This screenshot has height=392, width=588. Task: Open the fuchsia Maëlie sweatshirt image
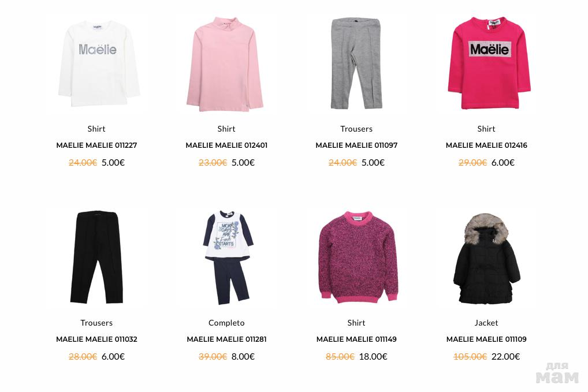tap(489, 63)
